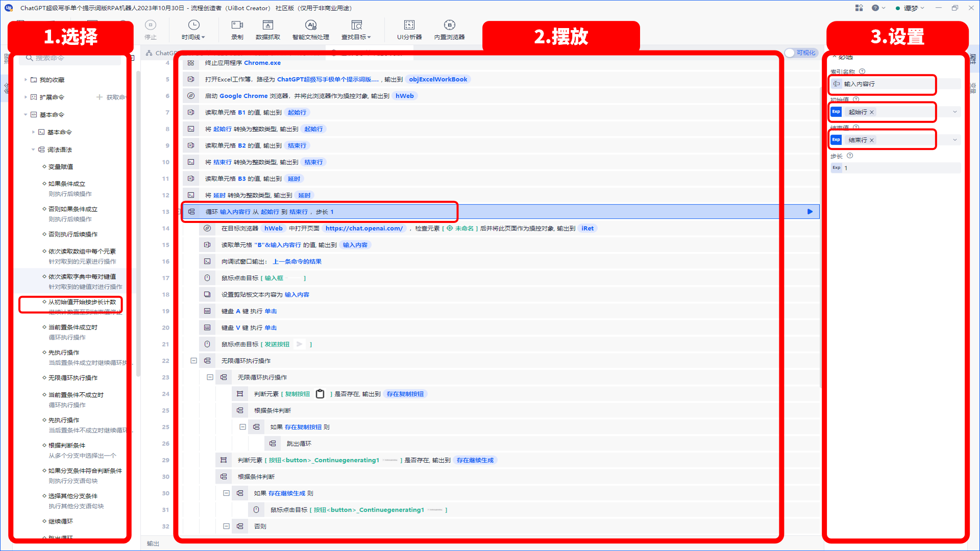The height and width of the screenshot is (551, 980).
Task: Select the 变量赋值 command
Action: click(x=61, y=167)
